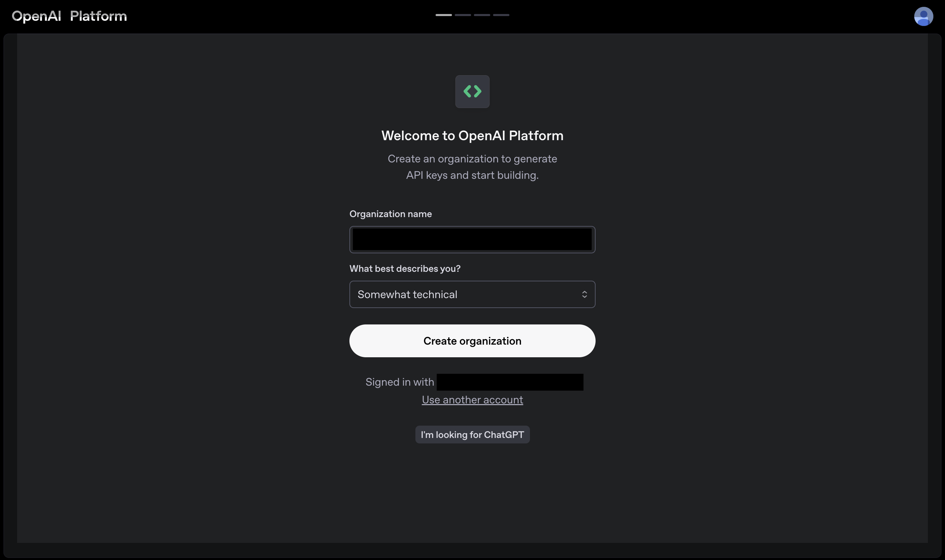Click the redacted signed-in email address
This screenshot has width=945, height=560.
pos(509,382)
